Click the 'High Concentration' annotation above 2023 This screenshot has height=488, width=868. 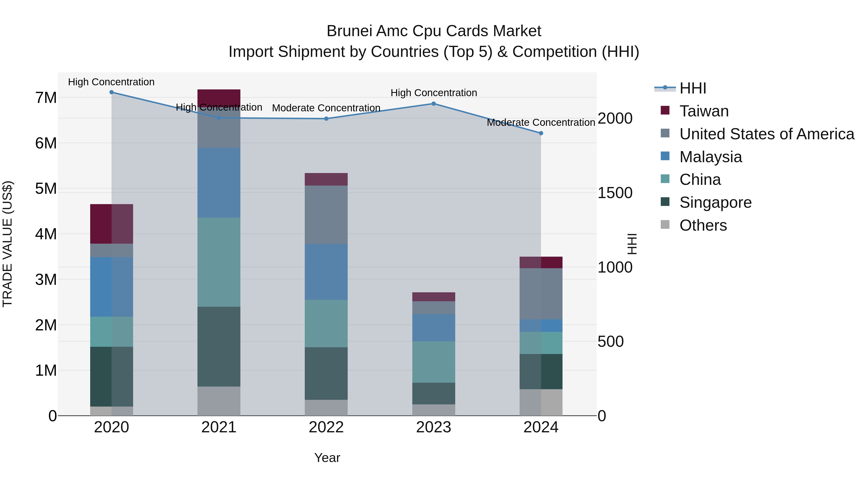point(434,93)
